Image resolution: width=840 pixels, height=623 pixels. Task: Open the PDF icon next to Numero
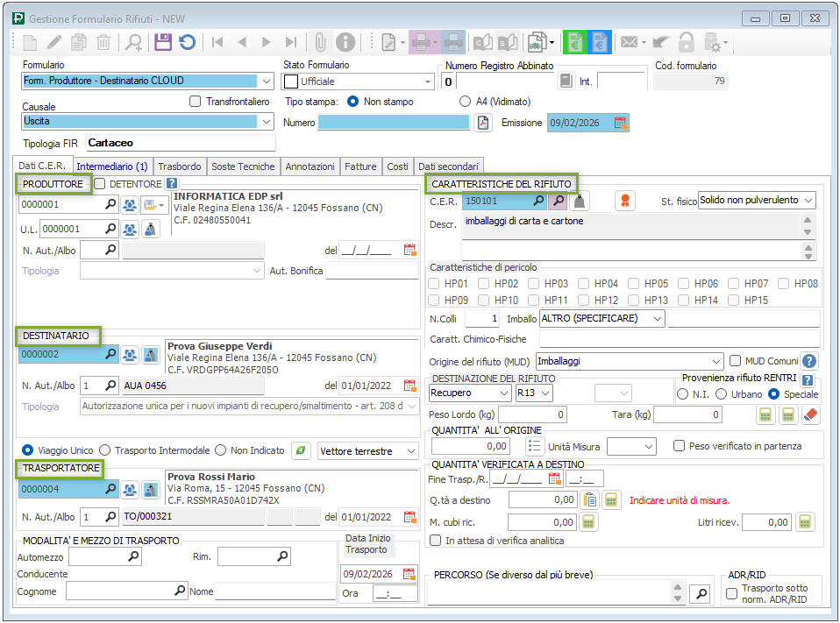483,123
